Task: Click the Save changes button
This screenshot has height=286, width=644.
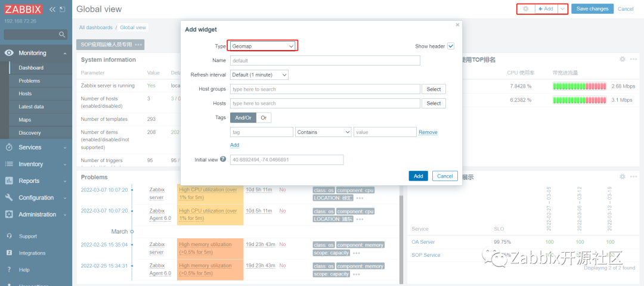Action: tap(592, 9)
